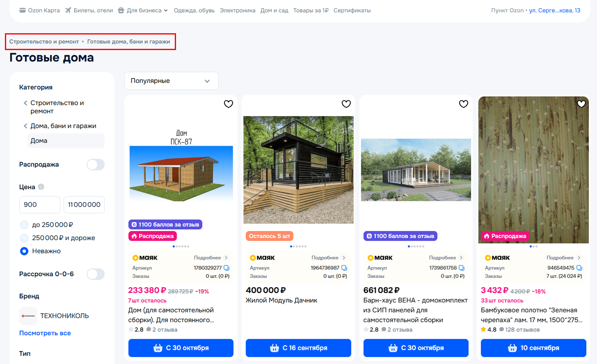The width and height of the screenshot is (597, 364).
Task: Click Посмотреть все brands link
Action: (45, 333)
